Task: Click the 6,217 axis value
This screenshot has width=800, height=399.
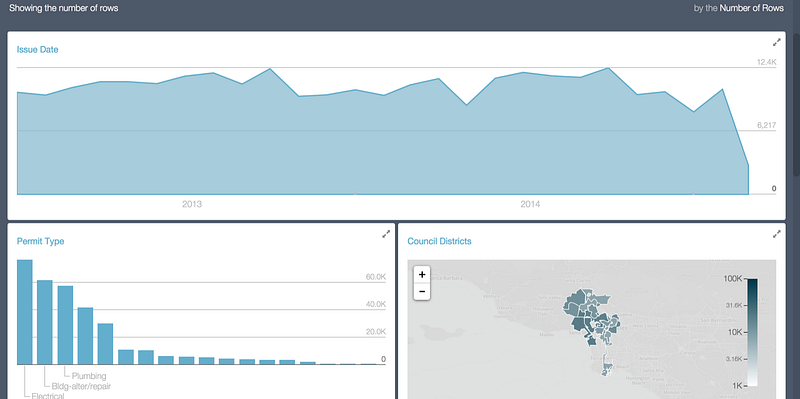Action: click(x=767, y=125)
